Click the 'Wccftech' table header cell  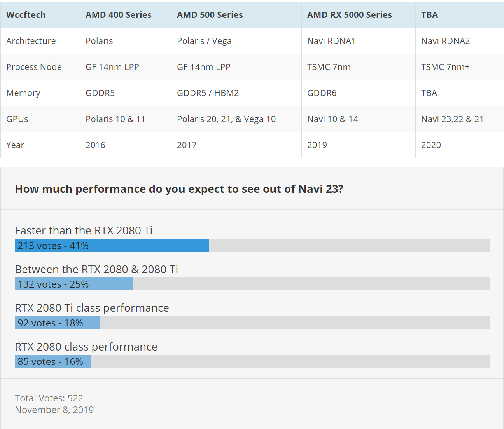click(40, 15)
